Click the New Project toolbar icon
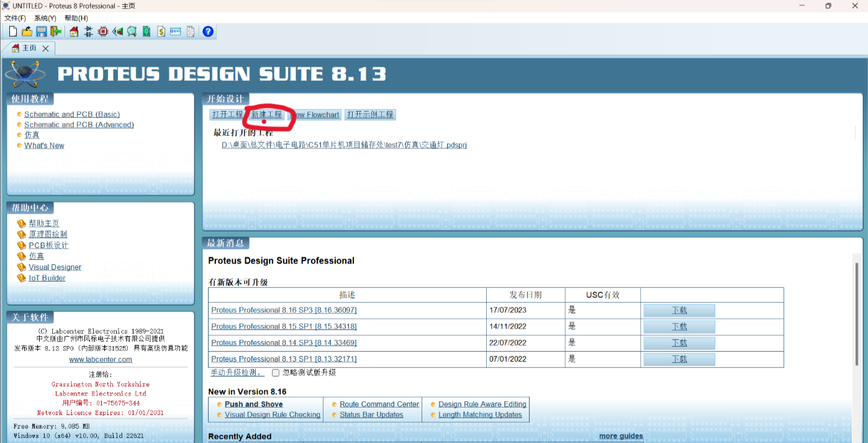The height and width of the screenshot is (443, 868). pyautogui.click(x=12, y=32)
